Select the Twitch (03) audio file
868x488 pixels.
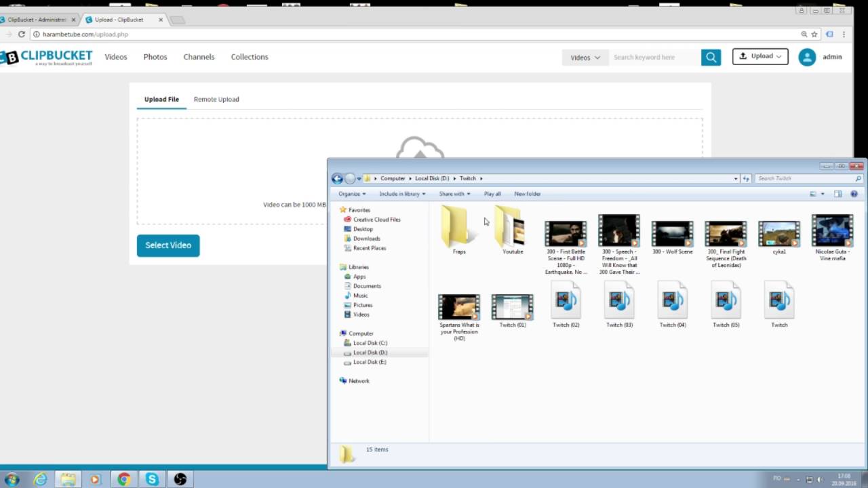pos(619,305)
